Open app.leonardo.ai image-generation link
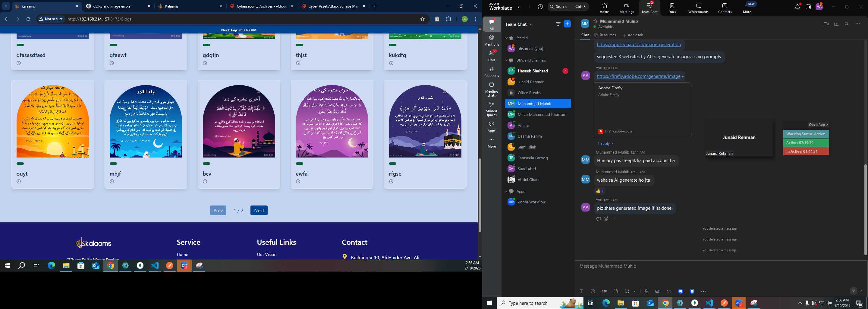 (x=639, y=45)
